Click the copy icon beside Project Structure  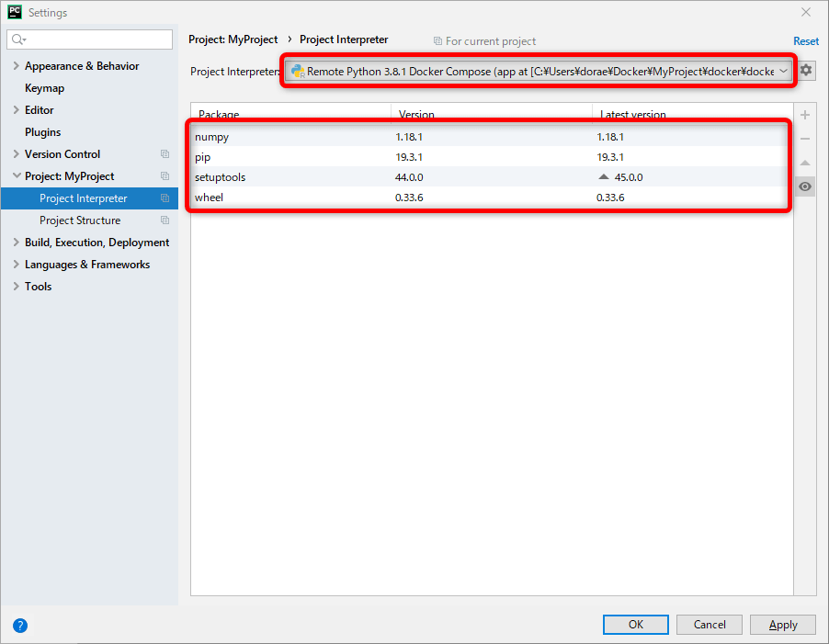click(x=165, y=220)
